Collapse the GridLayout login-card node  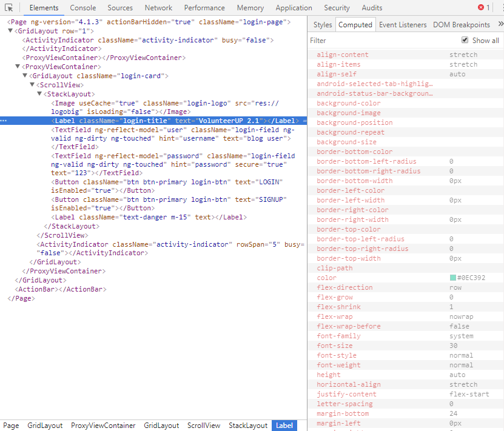pyautogui.click(x=25, y=76)
